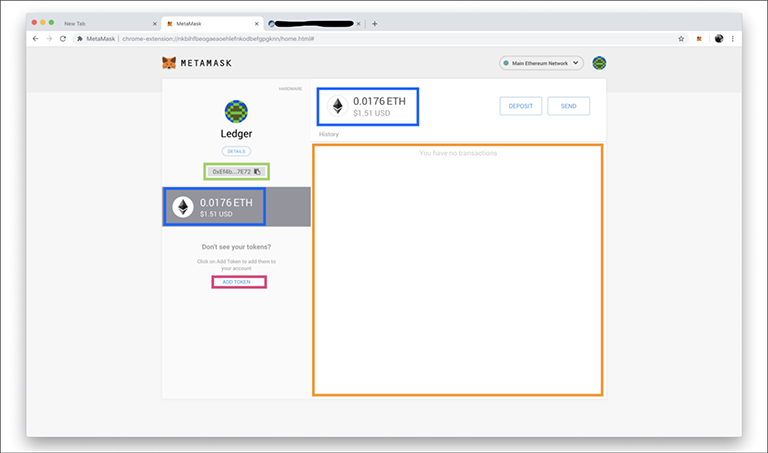The height and width of the screenshot is (453, 768).
Task: Close the New Tab tab
Action: pyautogui.click(x=155, y=24)
